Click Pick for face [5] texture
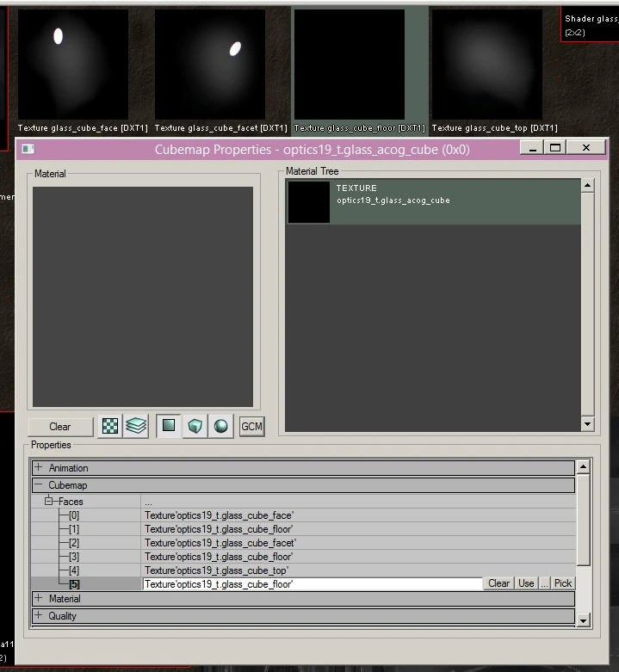 [563, 583]
